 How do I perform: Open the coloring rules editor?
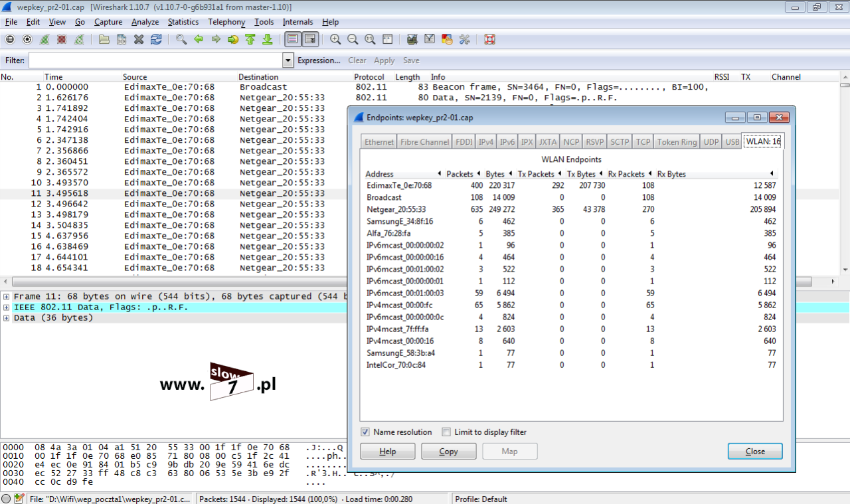pos(447,39)
